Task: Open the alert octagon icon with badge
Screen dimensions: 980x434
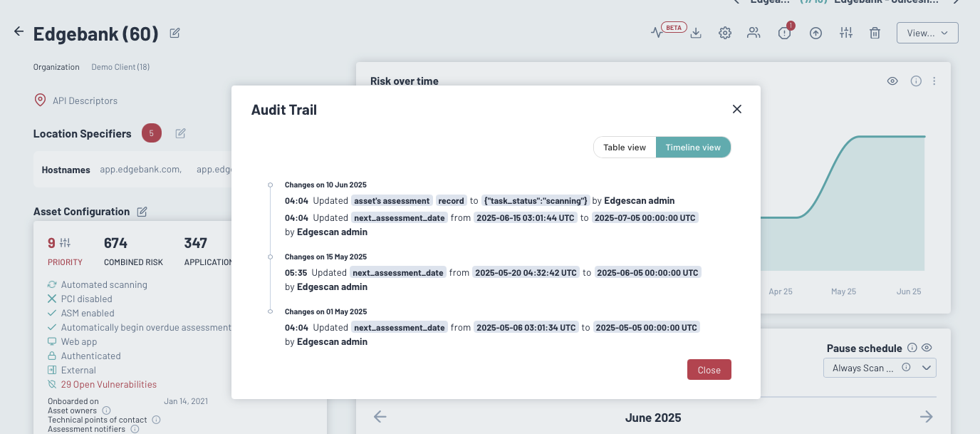Action: click(785, 33)
